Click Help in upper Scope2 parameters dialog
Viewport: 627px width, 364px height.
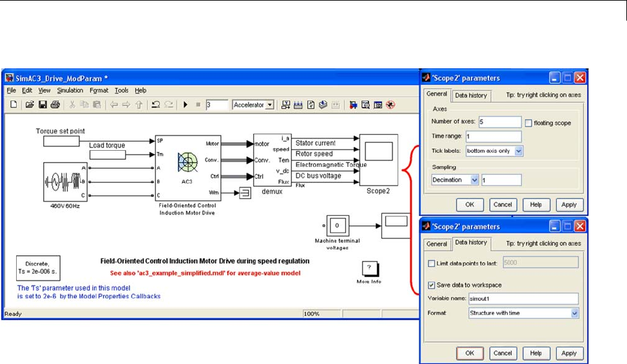coord(536,205)
